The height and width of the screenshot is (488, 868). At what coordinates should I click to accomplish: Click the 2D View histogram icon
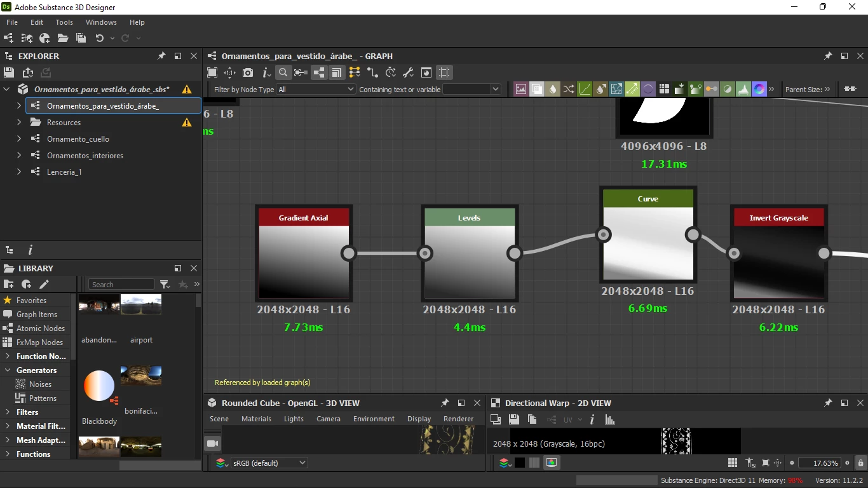click(610, 419)
